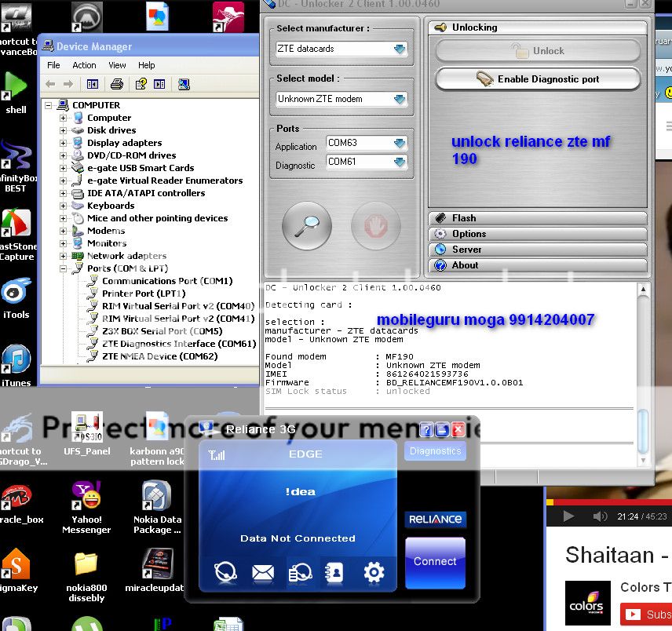This screenshot has height=631, width=672.
Task: Expand the Options section in DC-Unlocker
Action: (538, 234)
